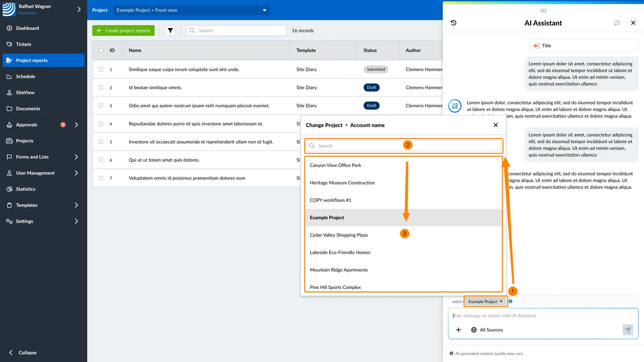Click the project reports Search field
The image size is (644, 362).
click(236, 31)
